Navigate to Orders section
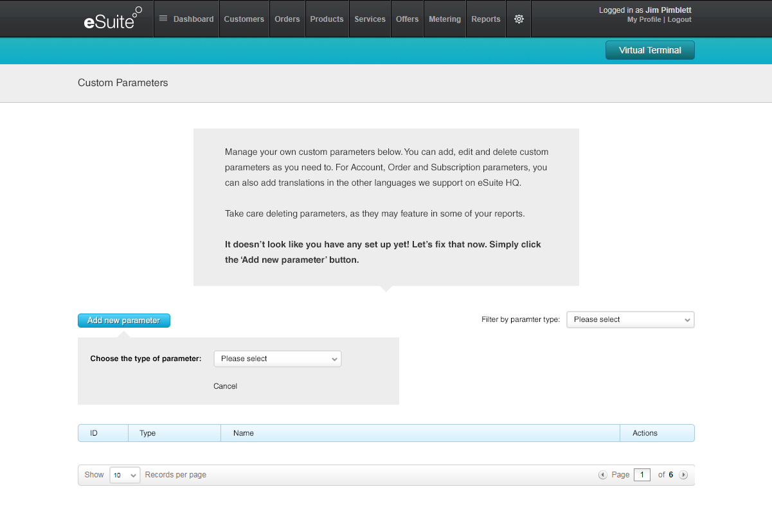This screenshot has height=532, width=772. click(287, 19)
